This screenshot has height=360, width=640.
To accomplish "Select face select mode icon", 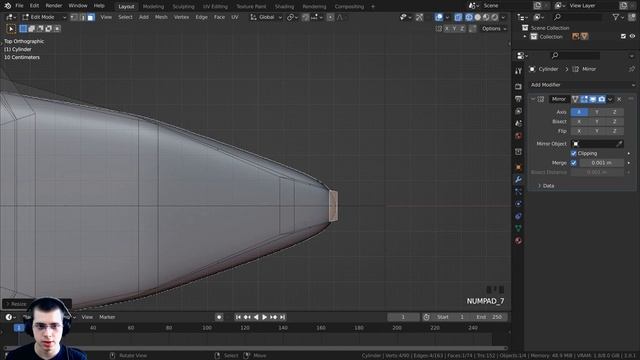I will [91, 17].
